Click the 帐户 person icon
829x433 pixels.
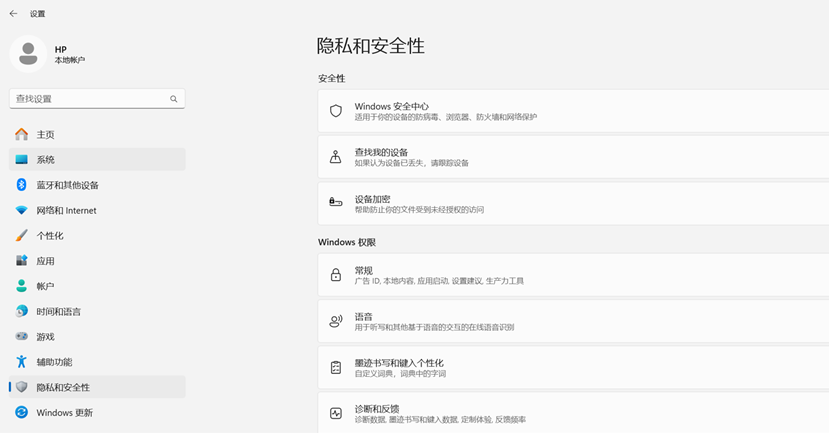(21, 285)
